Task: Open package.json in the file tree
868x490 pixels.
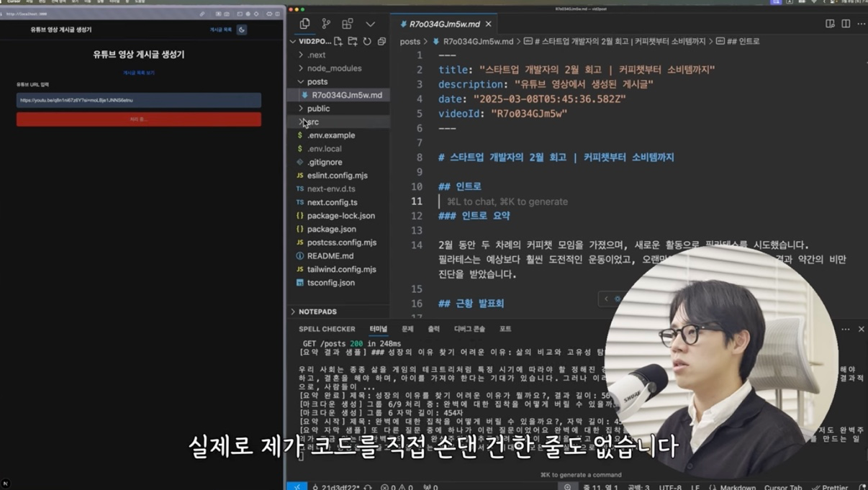Action: pos(331,229)
